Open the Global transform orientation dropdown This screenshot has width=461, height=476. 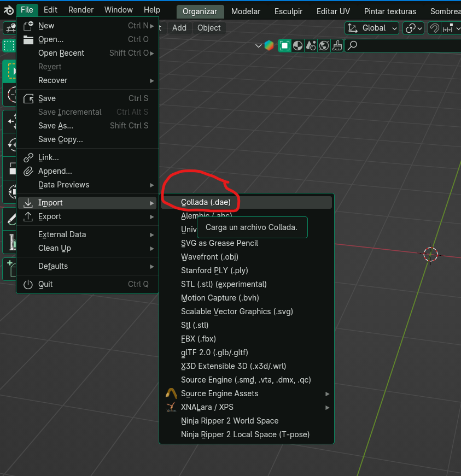[x=372, y=28]
